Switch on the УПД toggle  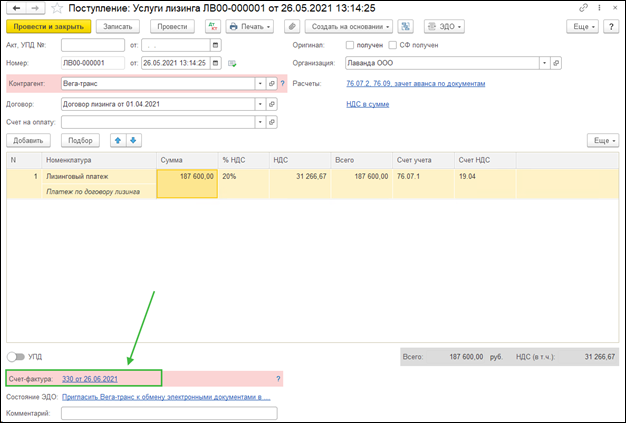pyautogui.click(x=16, y=357)
